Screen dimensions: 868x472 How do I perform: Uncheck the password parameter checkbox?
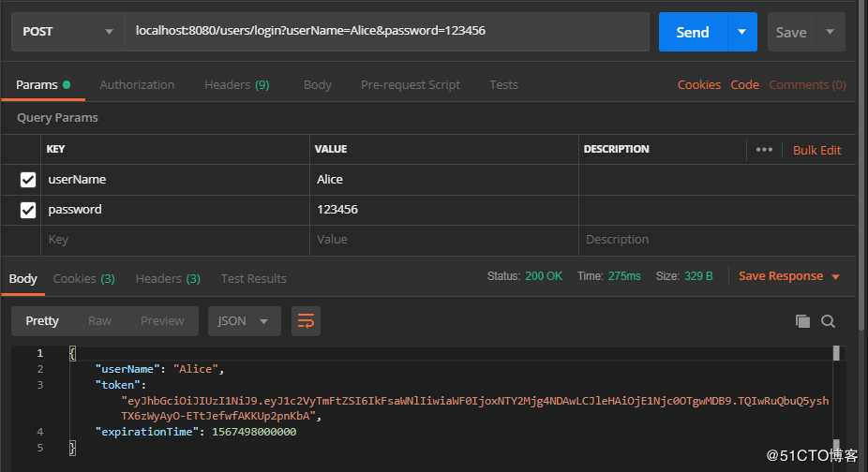28,211
